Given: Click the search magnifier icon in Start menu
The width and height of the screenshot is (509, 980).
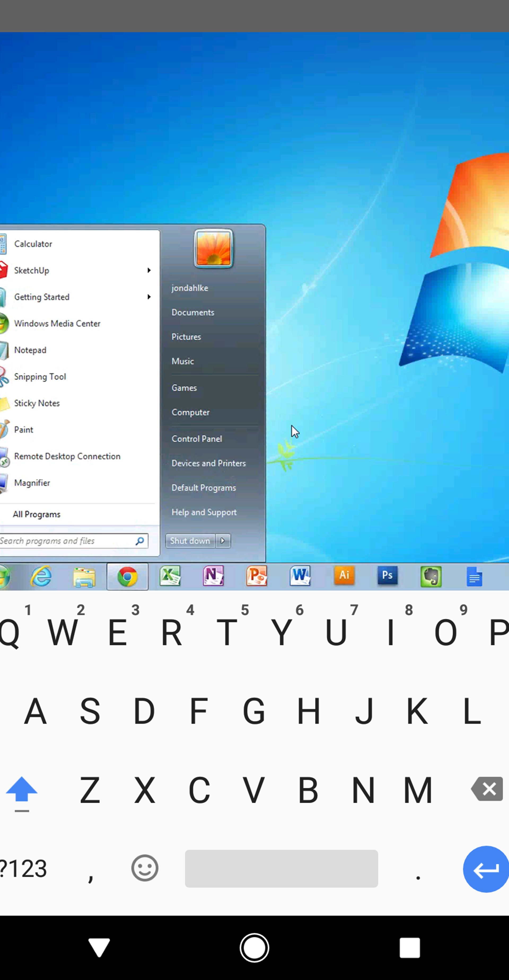Looking at the screenshot, I should click(x=140, y=541).
